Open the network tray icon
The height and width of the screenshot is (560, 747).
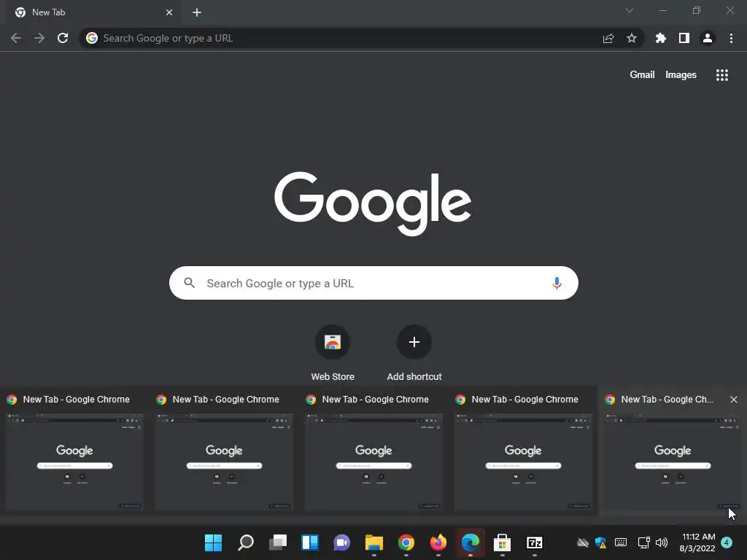pos(643,542)
